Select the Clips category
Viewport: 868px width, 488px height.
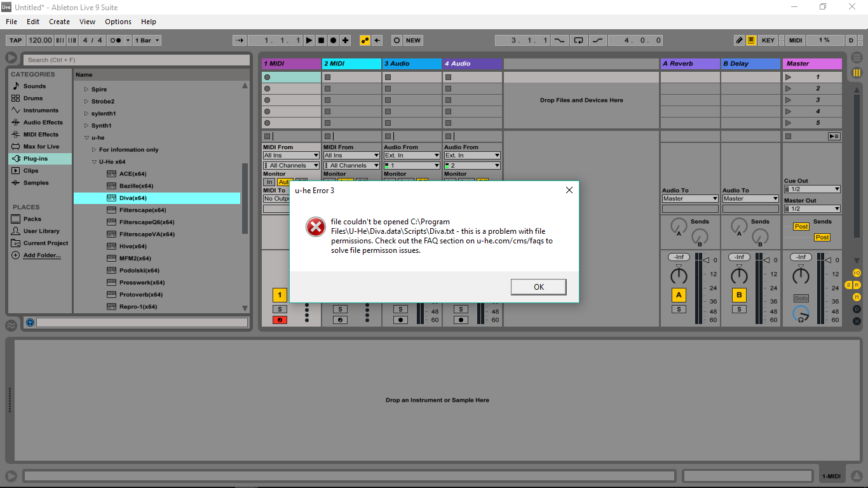click(39, 170)
